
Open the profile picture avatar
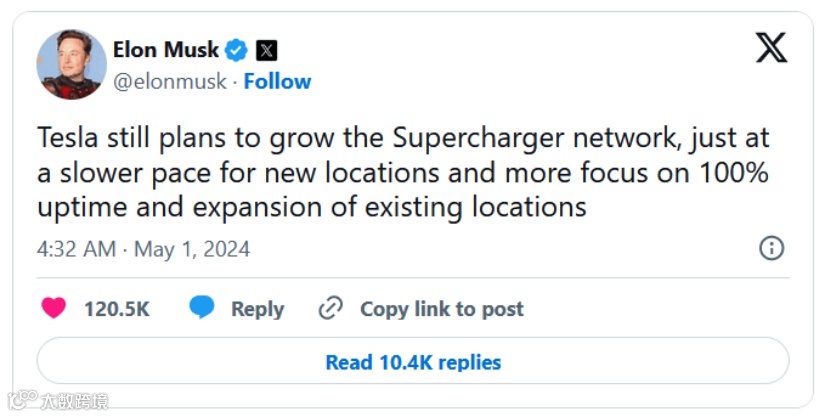[71, 65]
